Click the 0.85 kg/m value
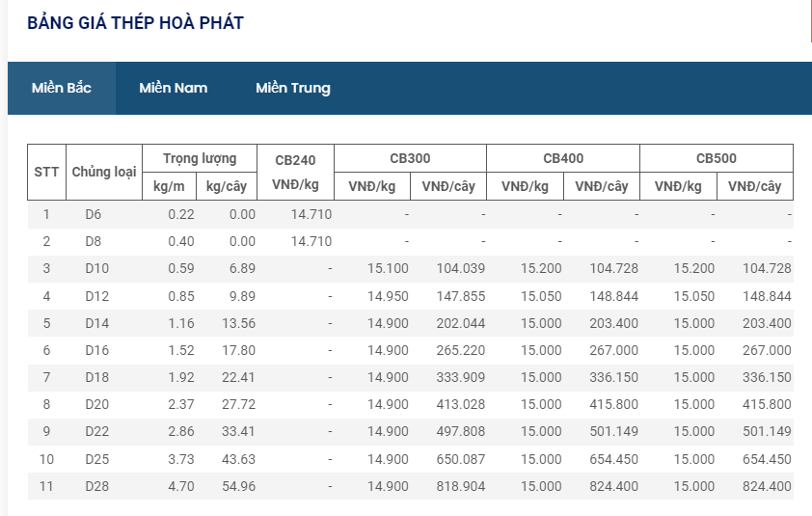Viewport: 812px width, 516px height. tap(181, 296)
